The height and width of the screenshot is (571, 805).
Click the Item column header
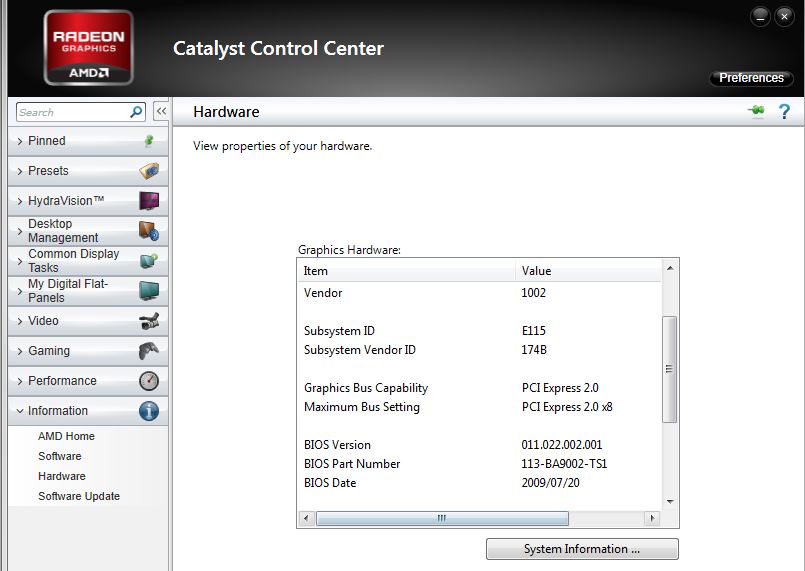[407, 271]
